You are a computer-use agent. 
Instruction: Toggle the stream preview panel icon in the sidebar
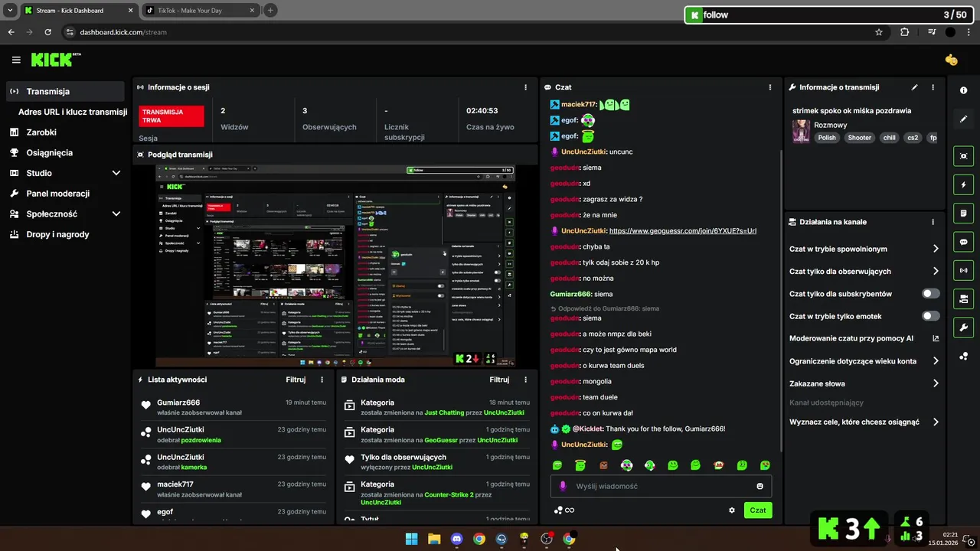point(963,156)
